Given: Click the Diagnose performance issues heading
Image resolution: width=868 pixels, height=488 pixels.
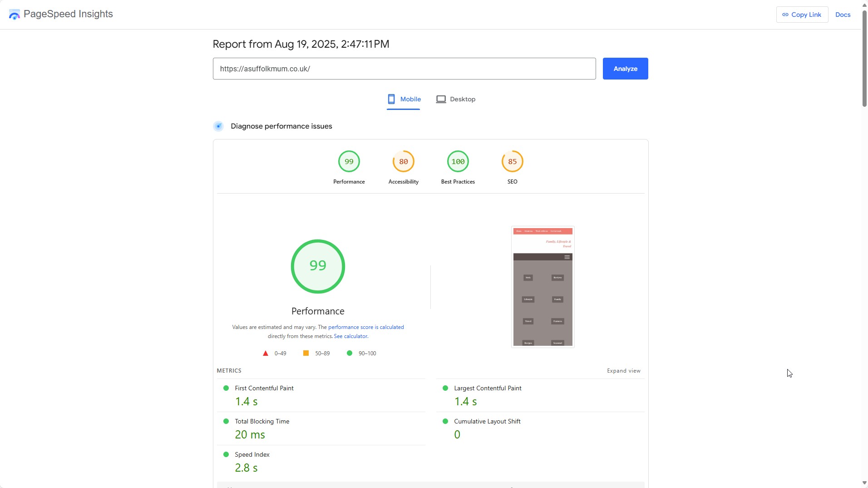Looking at the screenshot, I should [x=281, y=126].
